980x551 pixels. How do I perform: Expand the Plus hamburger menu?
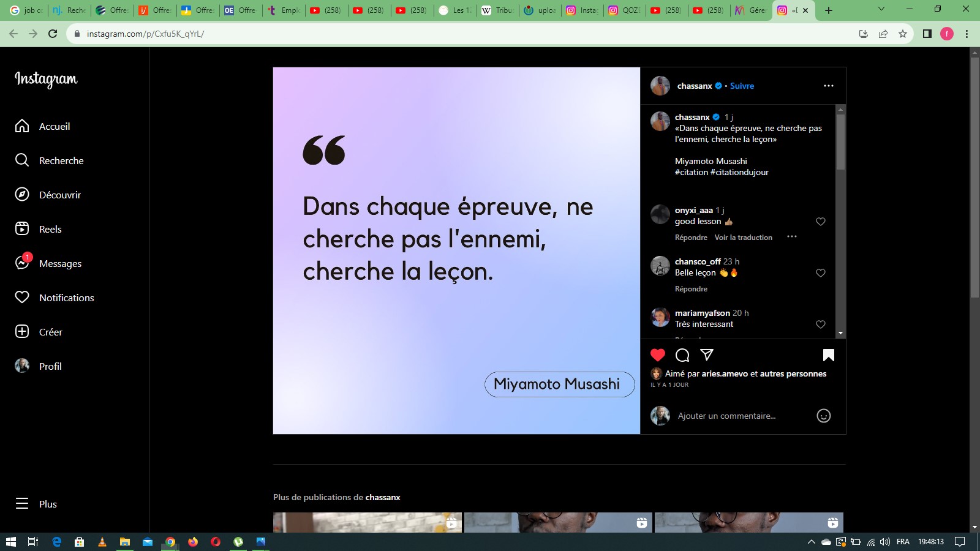22,504
